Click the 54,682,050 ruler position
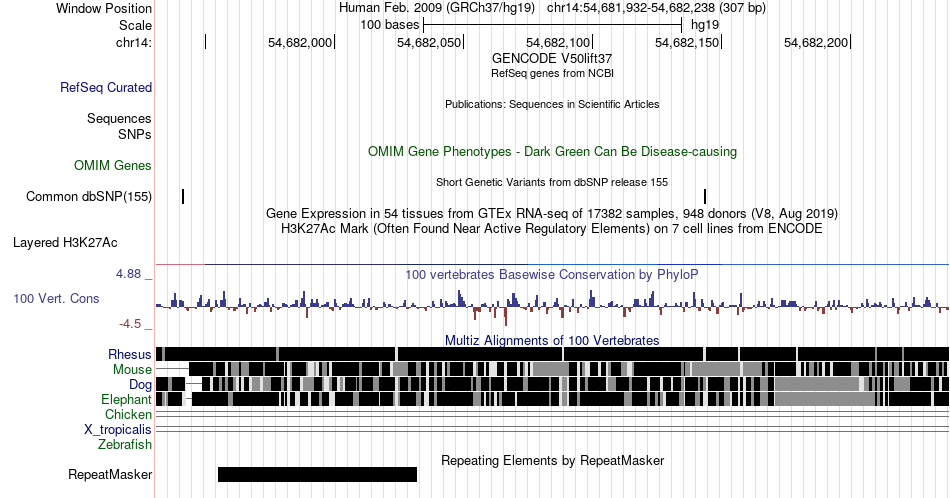 (x=429, y=42)
